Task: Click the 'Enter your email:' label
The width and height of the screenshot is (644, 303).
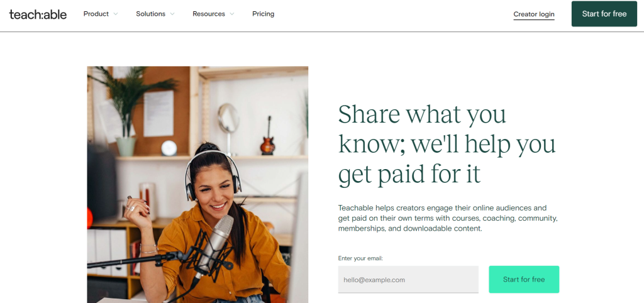Action: click(x=360, y=258)
